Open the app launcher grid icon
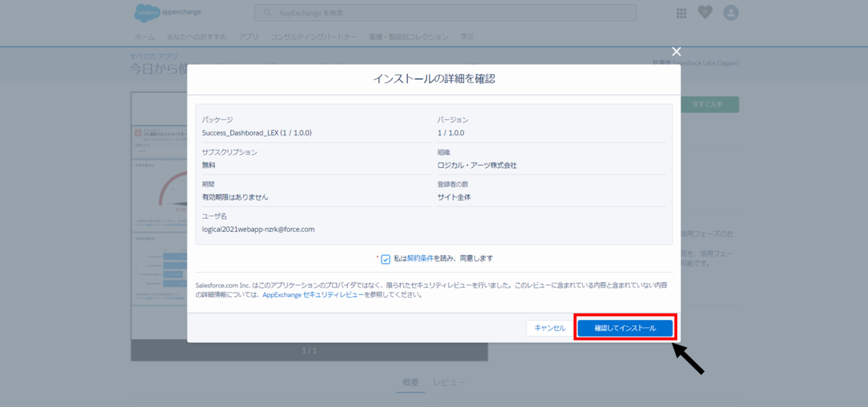 click(x=681, y=13)
